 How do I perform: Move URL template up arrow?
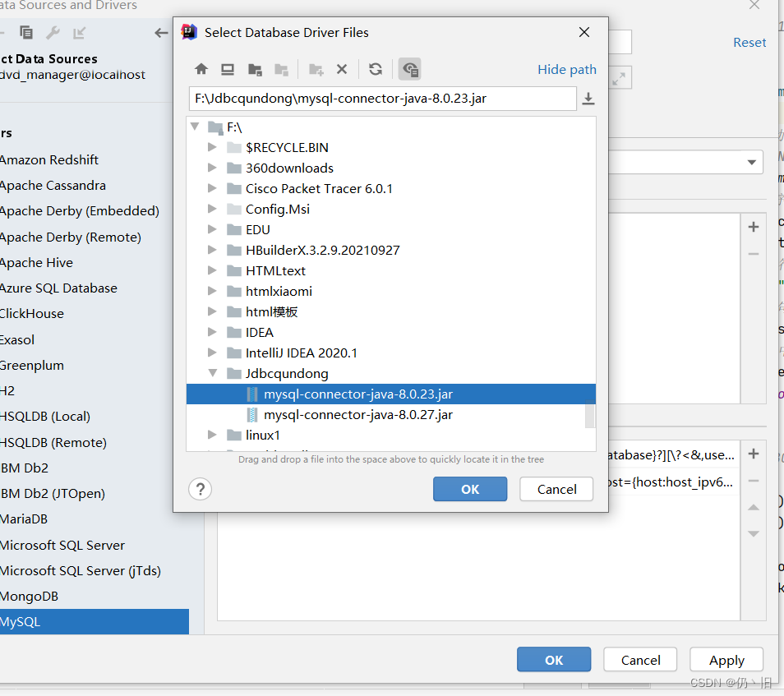(754, 508)
